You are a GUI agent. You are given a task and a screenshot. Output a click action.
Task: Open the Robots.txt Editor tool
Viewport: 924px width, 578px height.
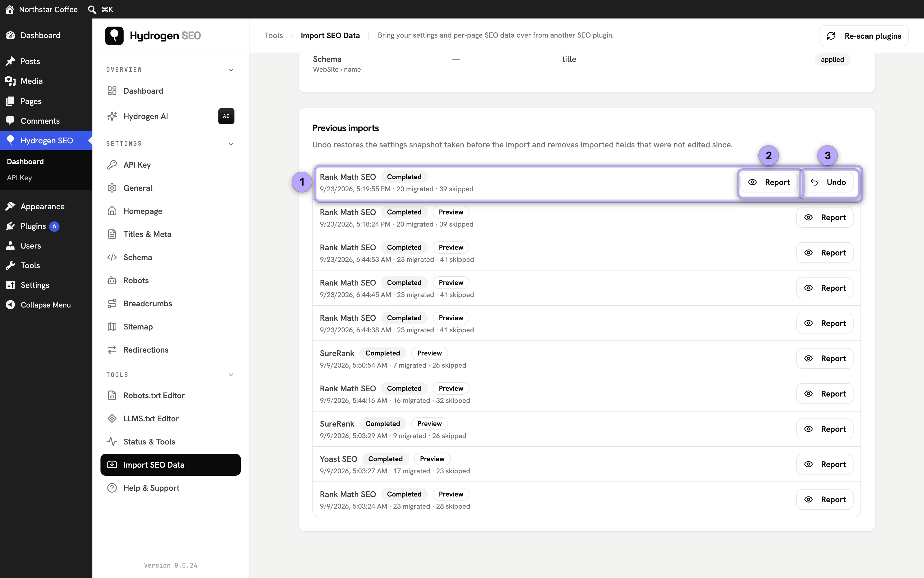(x=171, y=396)
